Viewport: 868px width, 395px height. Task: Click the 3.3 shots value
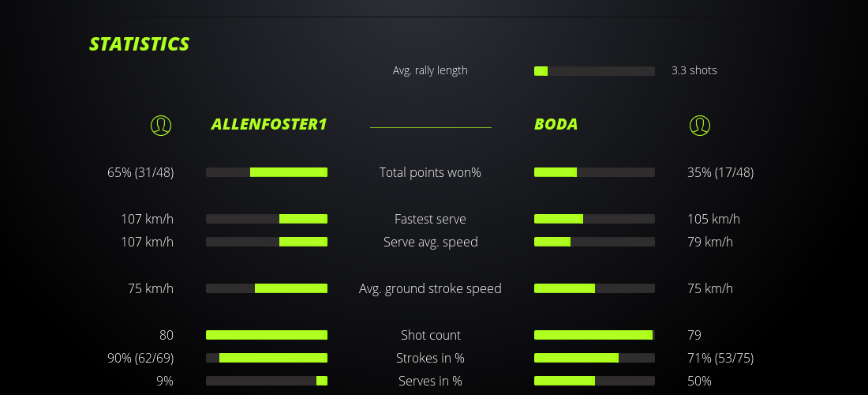pos(694,70)
